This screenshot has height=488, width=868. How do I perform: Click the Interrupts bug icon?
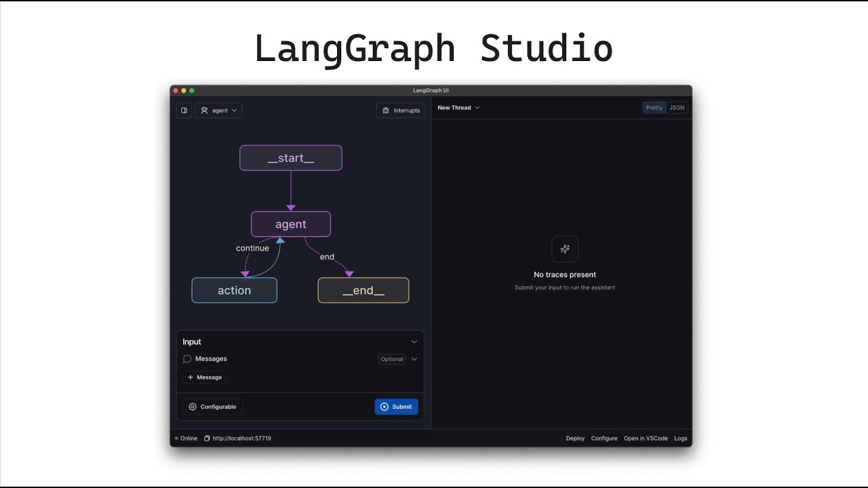pyautogui.click(x=386, y=110)
